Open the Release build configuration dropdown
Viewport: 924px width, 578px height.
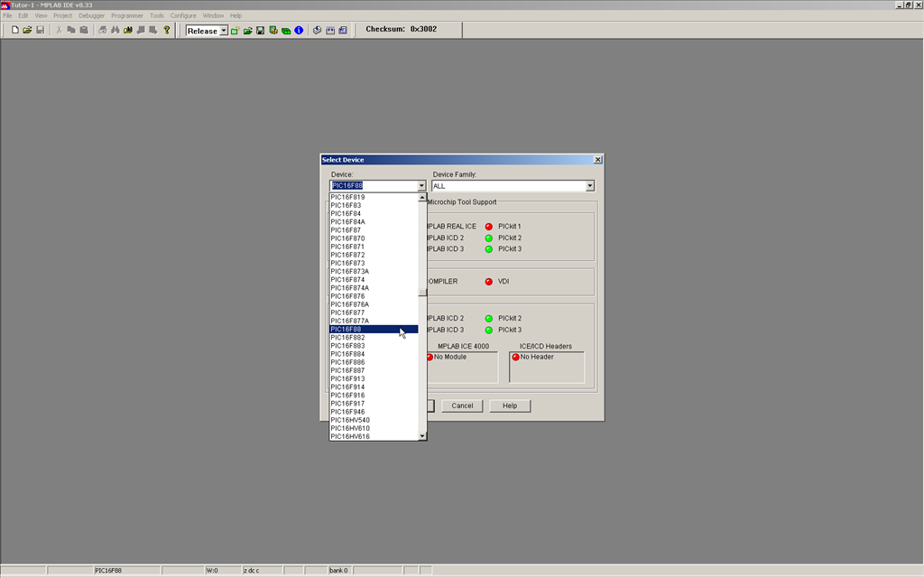(222, 31)
